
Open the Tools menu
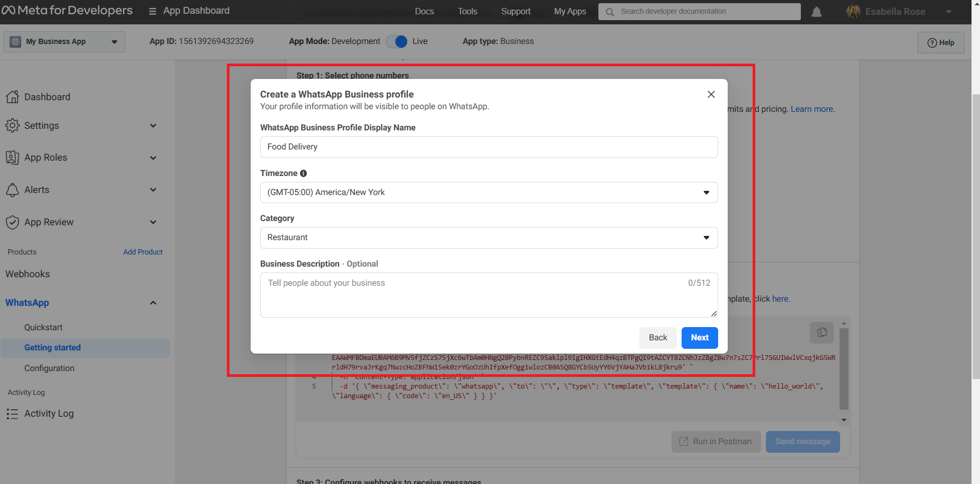(x=467, y=11)
